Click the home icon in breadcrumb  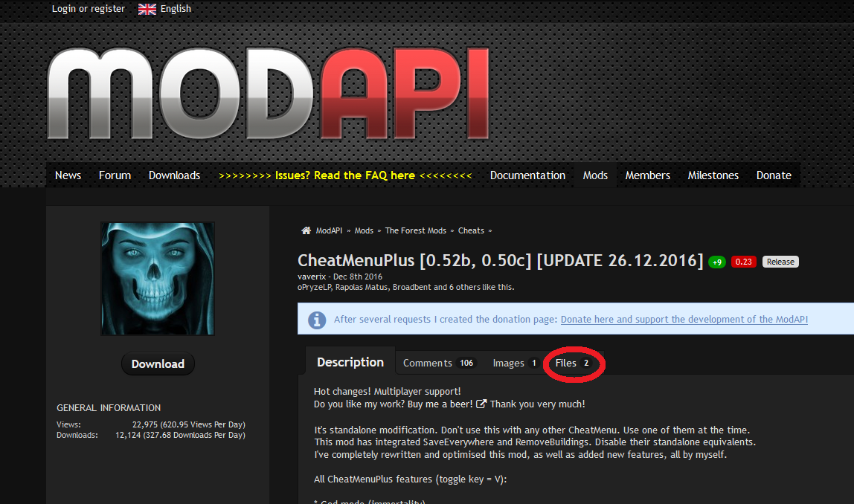(306, 230)
